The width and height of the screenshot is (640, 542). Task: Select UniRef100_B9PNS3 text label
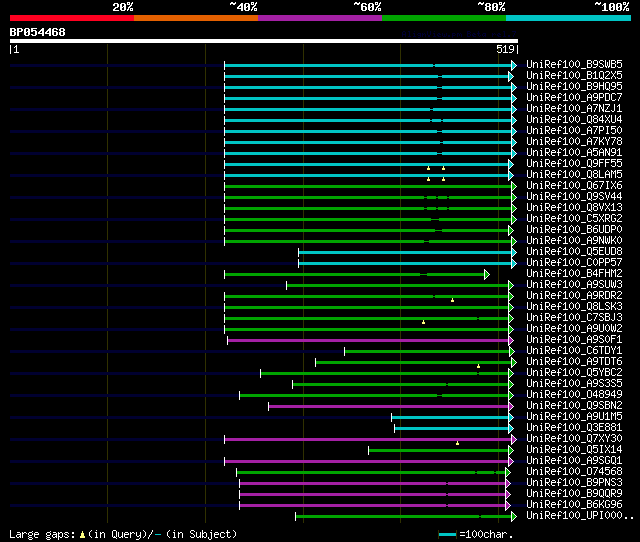pyautogui.click(x=574, y=483)
